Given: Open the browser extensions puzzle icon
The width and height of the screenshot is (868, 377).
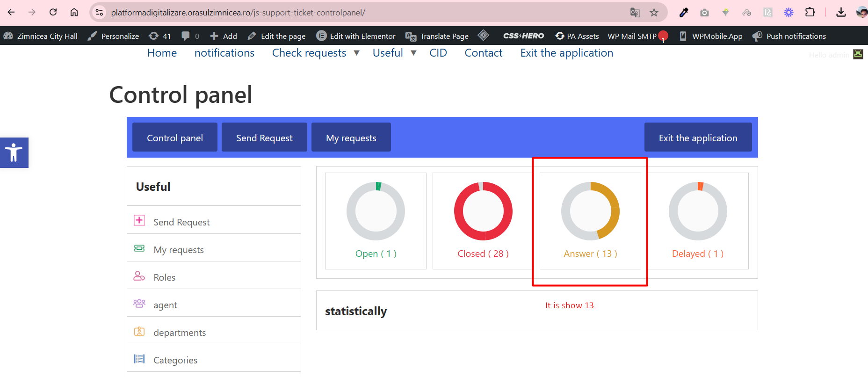Looking at the screenshot, I should coord(810,13).
